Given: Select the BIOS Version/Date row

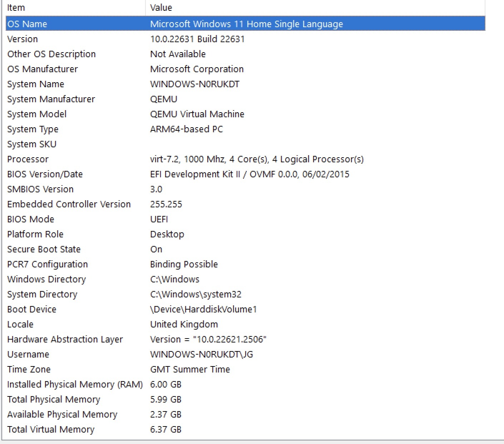Looking at the screenshot, I should (246, 174).
